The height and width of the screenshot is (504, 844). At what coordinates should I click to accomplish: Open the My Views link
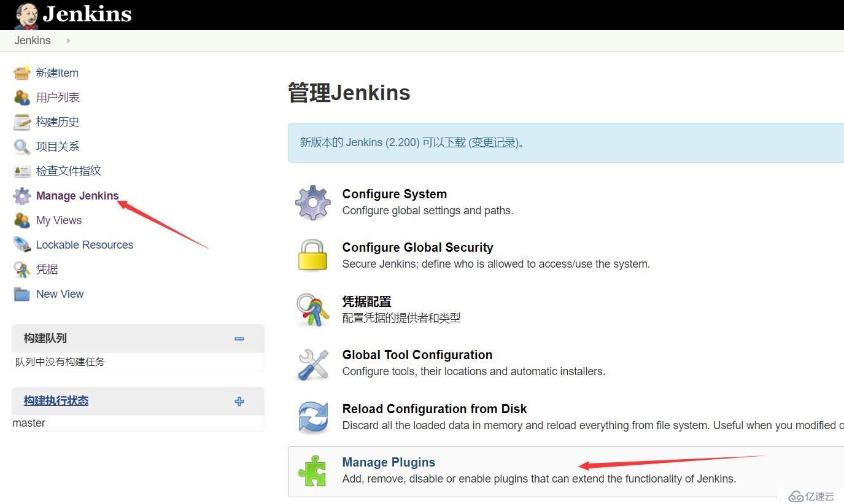point(59,220)
